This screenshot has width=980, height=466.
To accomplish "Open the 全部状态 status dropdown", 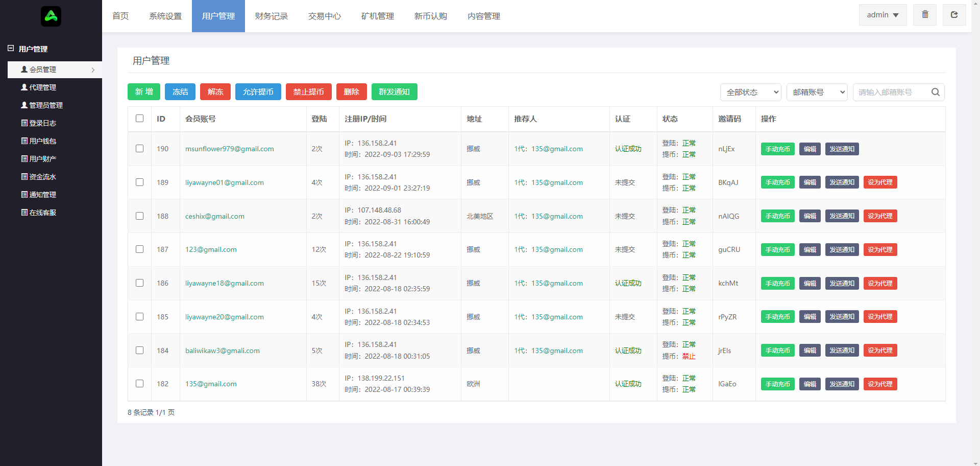I will 751,92.
